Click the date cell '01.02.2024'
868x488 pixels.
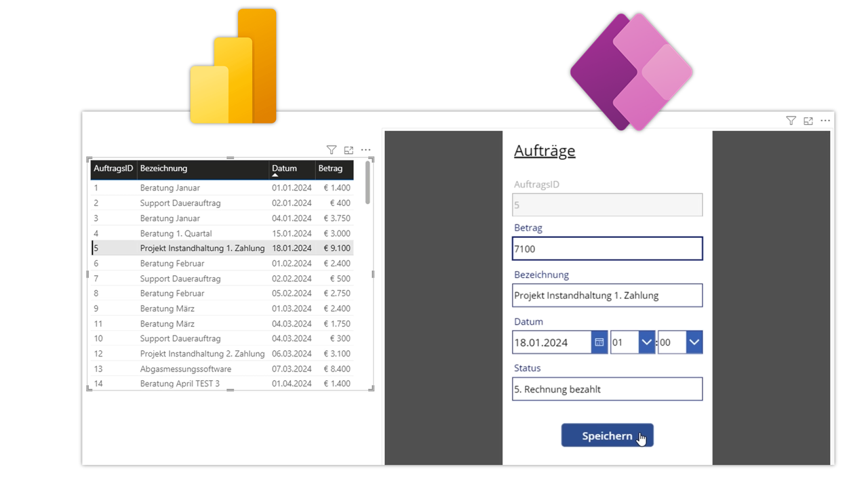(x=292, y=263)
